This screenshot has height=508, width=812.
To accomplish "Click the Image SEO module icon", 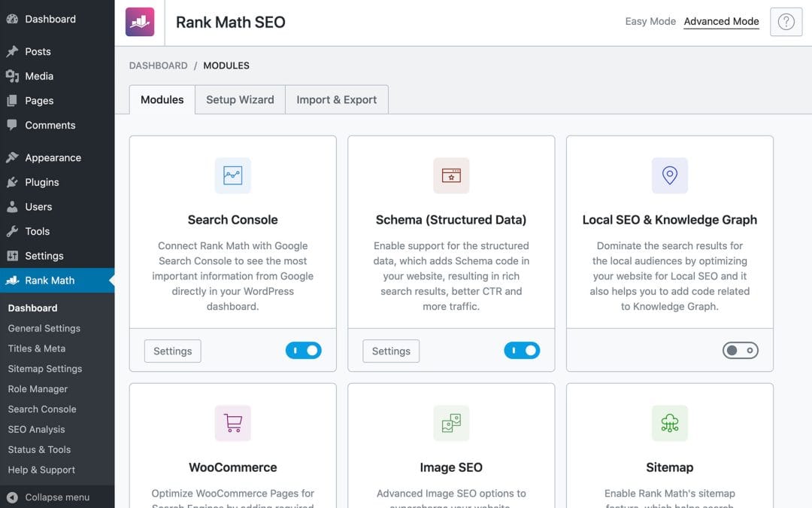I will tap(451, 423).
